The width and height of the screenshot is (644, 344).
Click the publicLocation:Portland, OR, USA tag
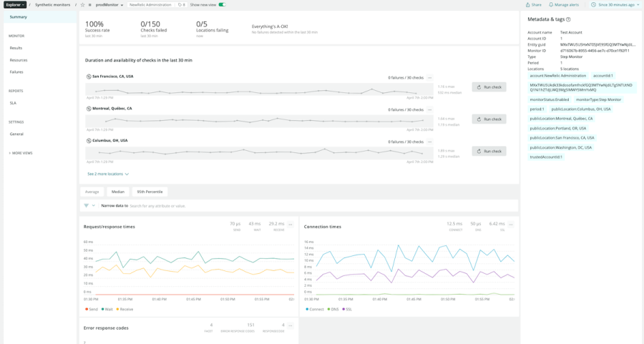pyautogui.click(x=557, y=129)
